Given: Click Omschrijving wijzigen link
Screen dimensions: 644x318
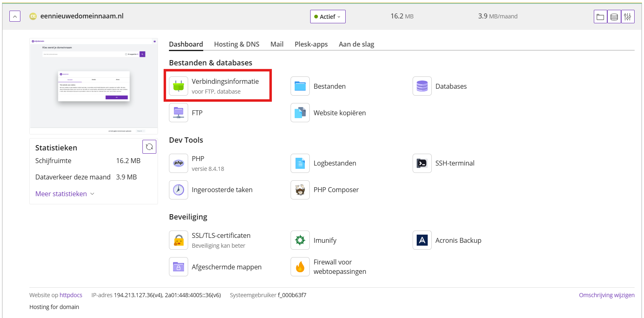Looking at the screenshot, I should [606, 295].
